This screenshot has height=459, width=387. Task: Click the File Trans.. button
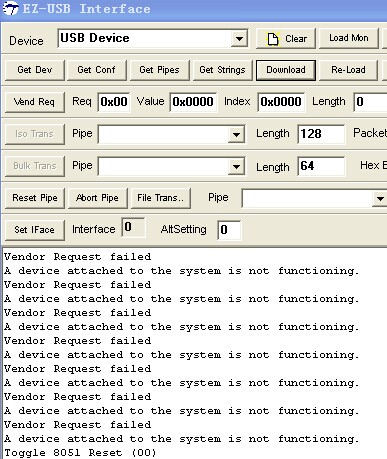(x=161, y=198)
